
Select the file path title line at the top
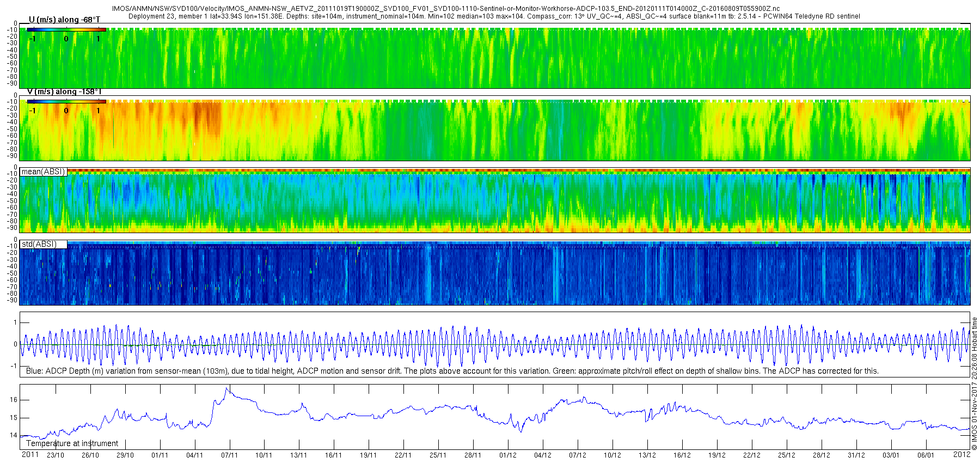445,9
